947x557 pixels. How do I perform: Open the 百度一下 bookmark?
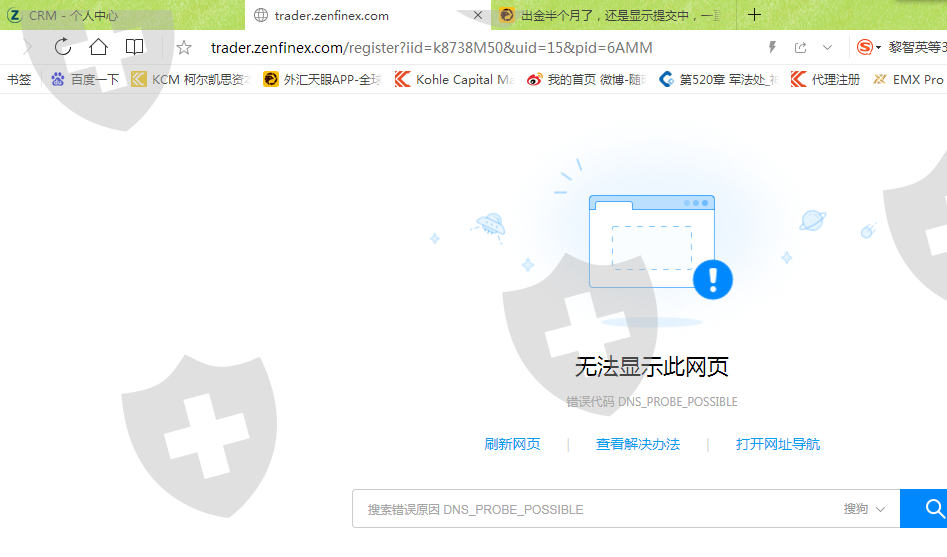[85, 79]
